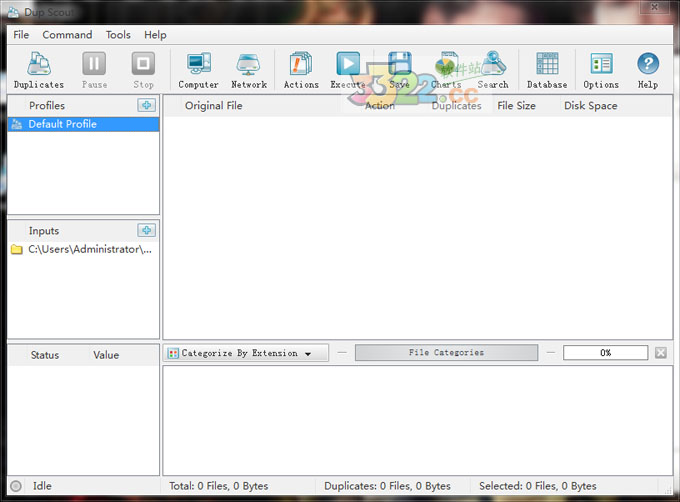680x502 pixels.
Task: Click the Idle status indicator icon
Action: [x=16, y=486]
